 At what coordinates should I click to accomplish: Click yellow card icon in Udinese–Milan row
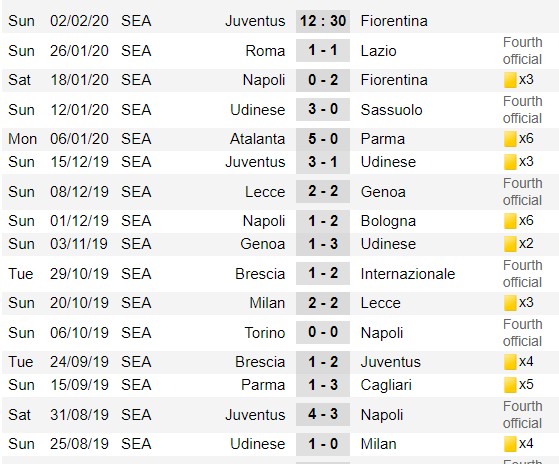(x=510, y=444)
